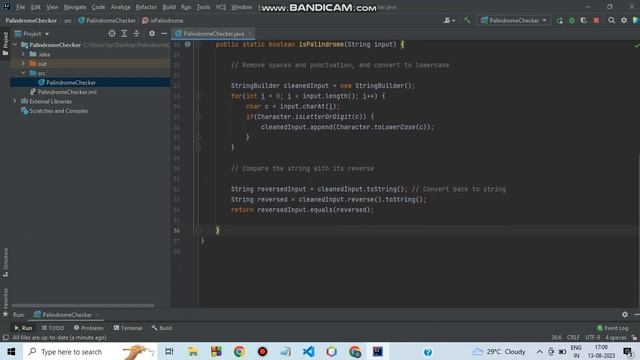Open the Refactor menu

[146, 7]
